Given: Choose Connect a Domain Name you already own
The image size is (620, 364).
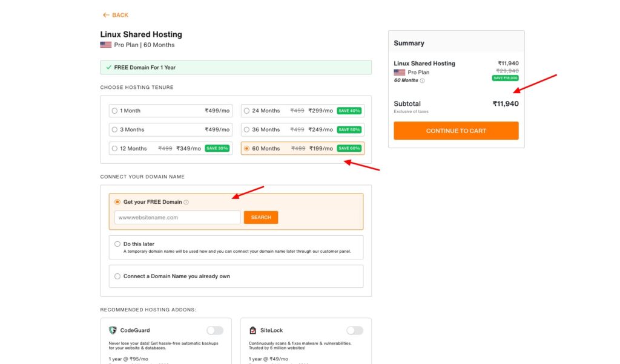Looking at the screenshot, I should 117,276.
